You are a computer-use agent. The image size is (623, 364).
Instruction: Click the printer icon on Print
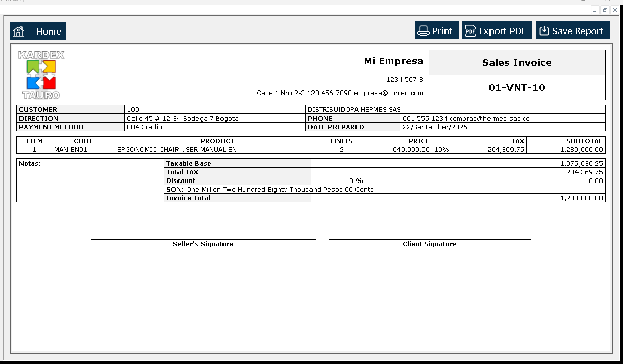423,31
